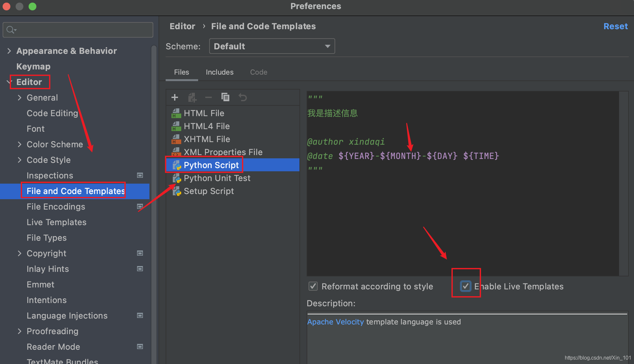The width and height of the screenshot is (634, 364).
Task: Expand Appearance & Behavior section
Action: (9, 51)
